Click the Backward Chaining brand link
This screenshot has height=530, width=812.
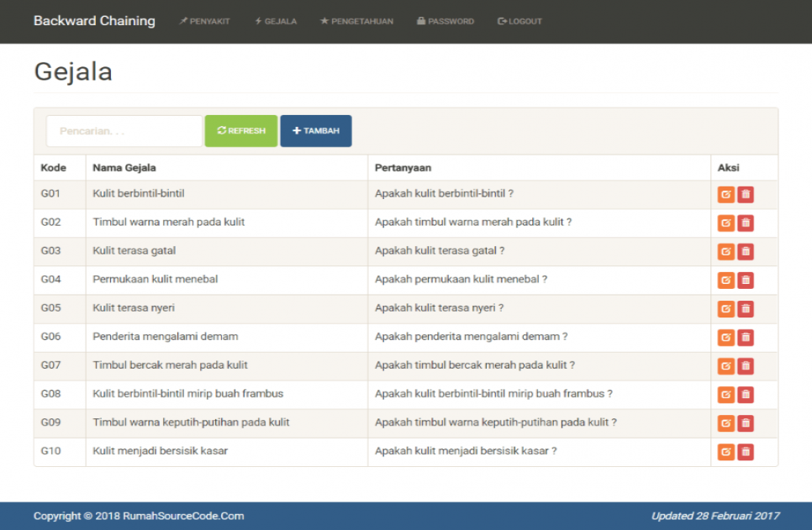94,21
